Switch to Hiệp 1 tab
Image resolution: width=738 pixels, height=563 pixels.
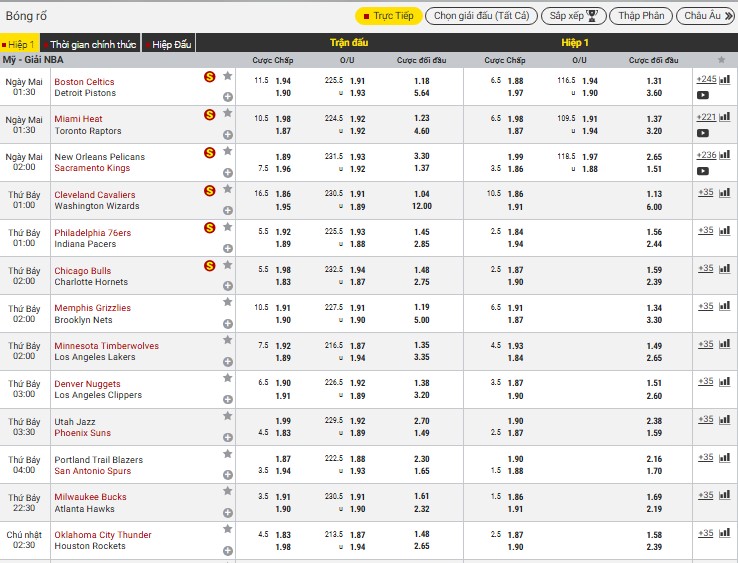point(20,44)
